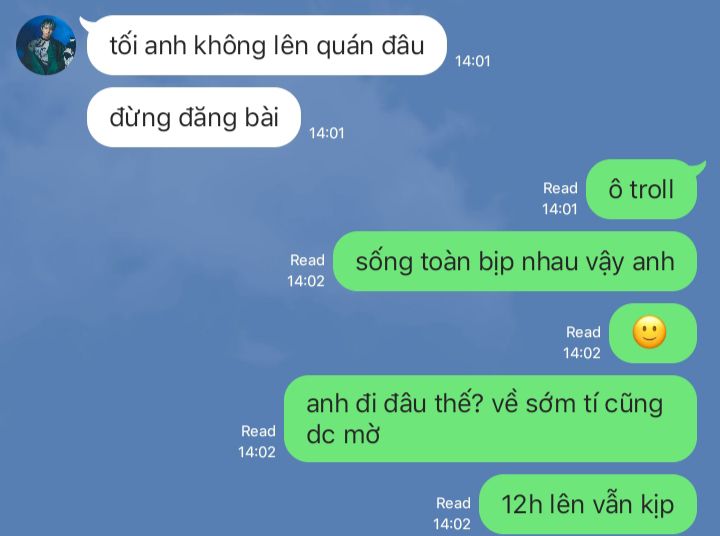Click the blue chat wallpaper background

click(138, 322)
